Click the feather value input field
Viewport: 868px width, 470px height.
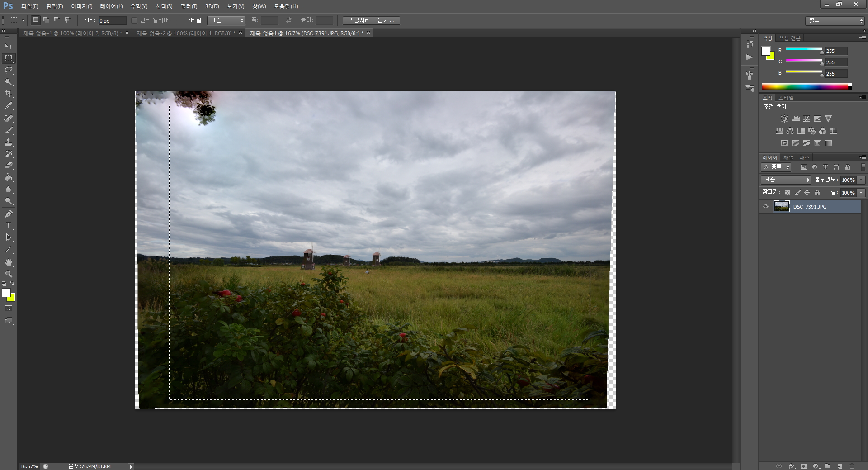click(x=112, y=21)
